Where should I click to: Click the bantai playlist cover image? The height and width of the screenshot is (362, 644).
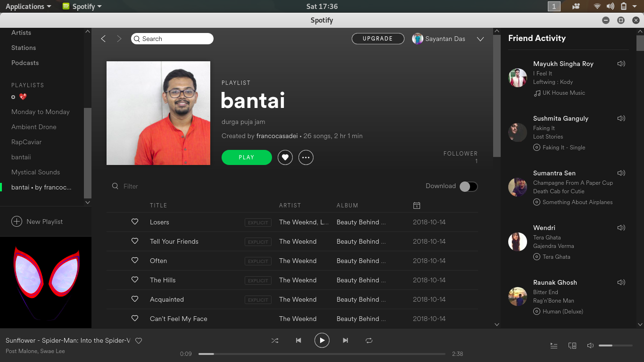pos(158,113)
